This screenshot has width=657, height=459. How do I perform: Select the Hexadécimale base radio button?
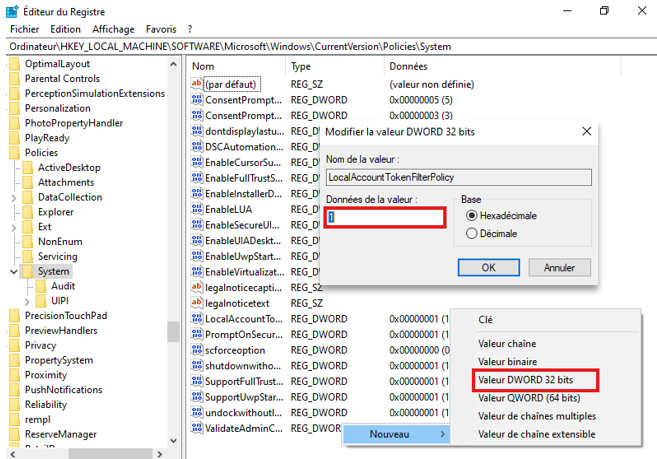(472, 216)
